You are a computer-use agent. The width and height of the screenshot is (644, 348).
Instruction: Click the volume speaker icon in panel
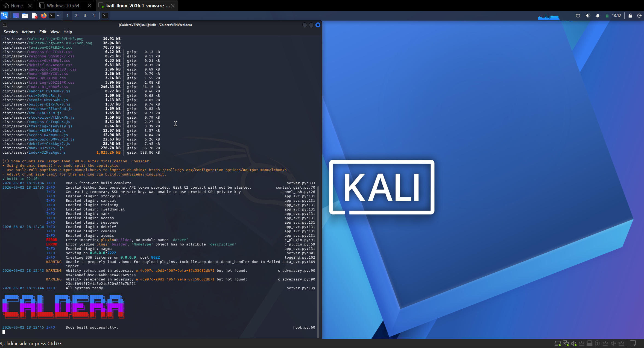588,16
